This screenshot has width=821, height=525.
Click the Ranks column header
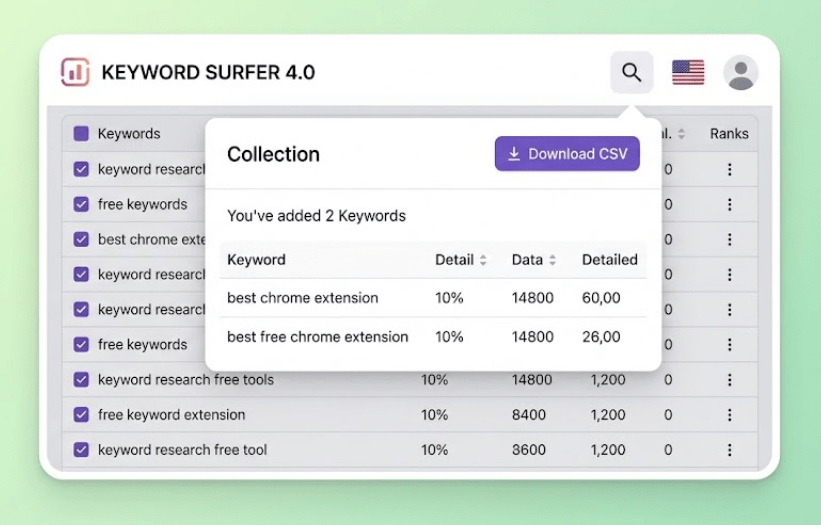[729, 133]
